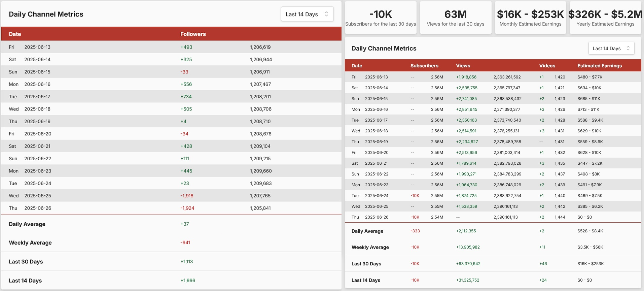This screenshot has width=644, height=291.
Task: Click views change +1,990,271
Action: click(x=466, y=174)
